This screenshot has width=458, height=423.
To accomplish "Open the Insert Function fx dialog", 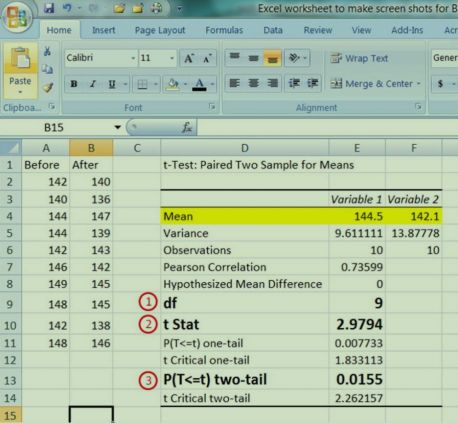I will 187,127.
